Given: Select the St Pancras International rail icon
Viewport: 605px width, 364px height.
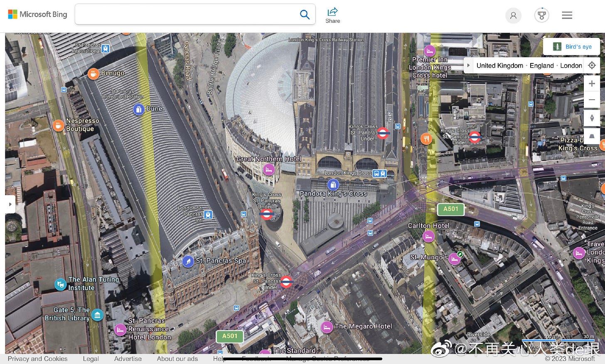Looking at the screenshot, I should tap(106, 49).
